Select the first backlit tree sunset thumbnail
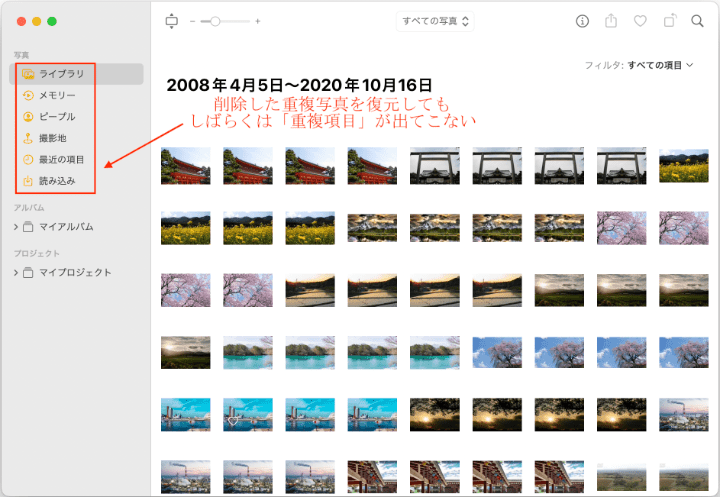The width and height of the screenshot is (720, 497). pos(435,415)
